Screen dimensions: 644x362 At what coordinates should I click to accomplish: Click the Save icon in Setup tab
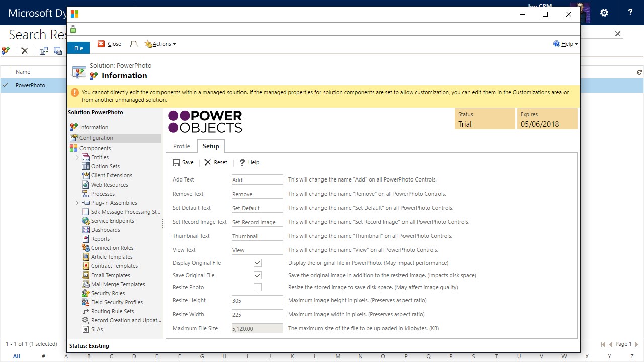pyautogui.click(x=176, y=163)
